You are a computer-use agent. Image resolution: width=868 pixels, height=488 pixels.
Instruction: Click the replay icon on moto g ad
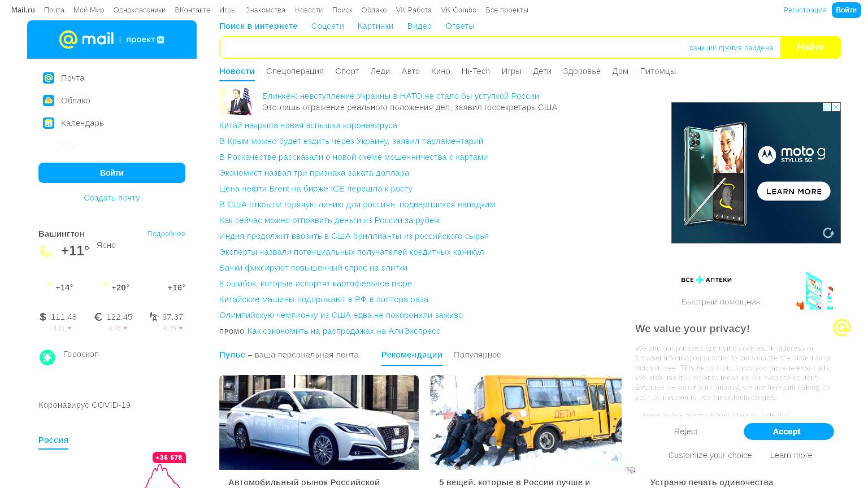click(x=828, y=233)
